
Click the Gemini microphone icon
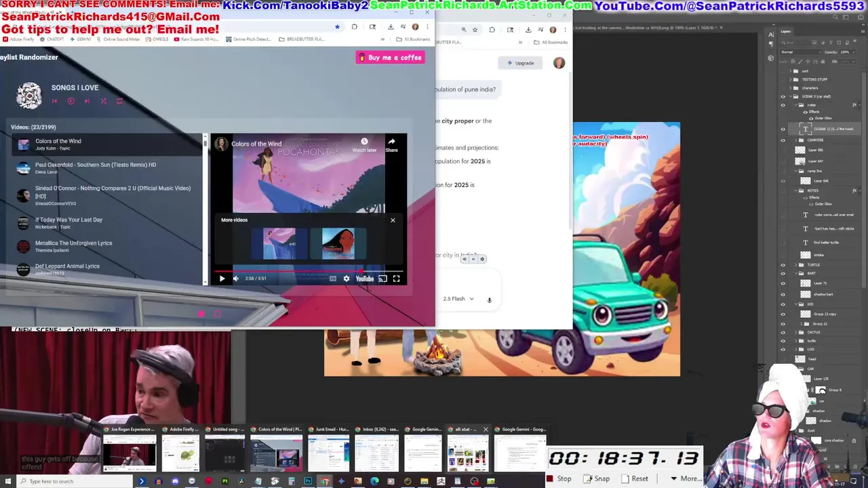point(489,300)
